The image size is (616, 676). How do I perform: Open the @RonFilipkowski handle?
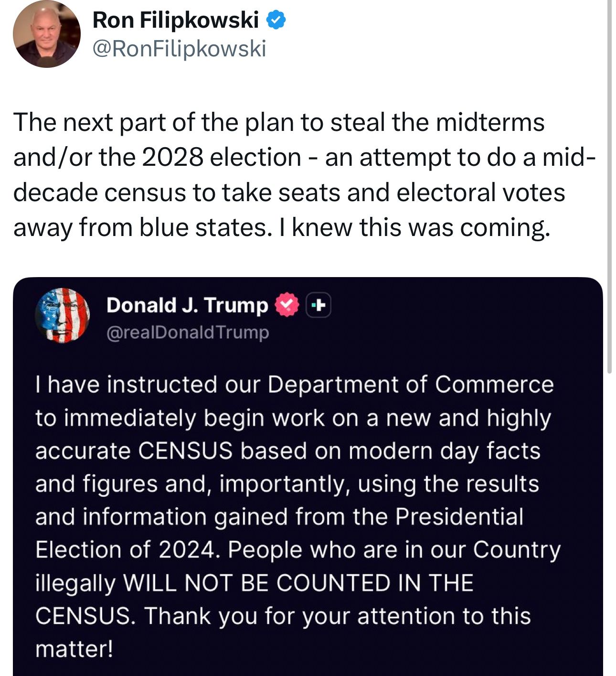coord(179,49)
